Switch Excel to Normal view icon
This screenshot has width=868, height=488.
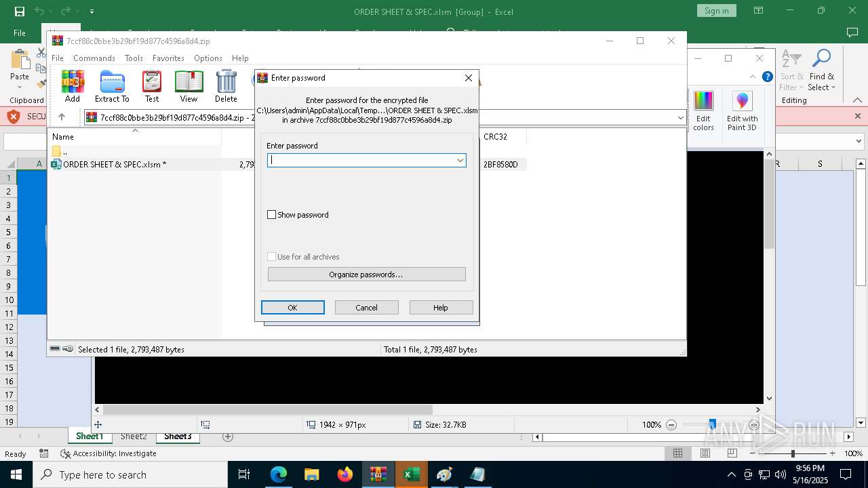677,453
